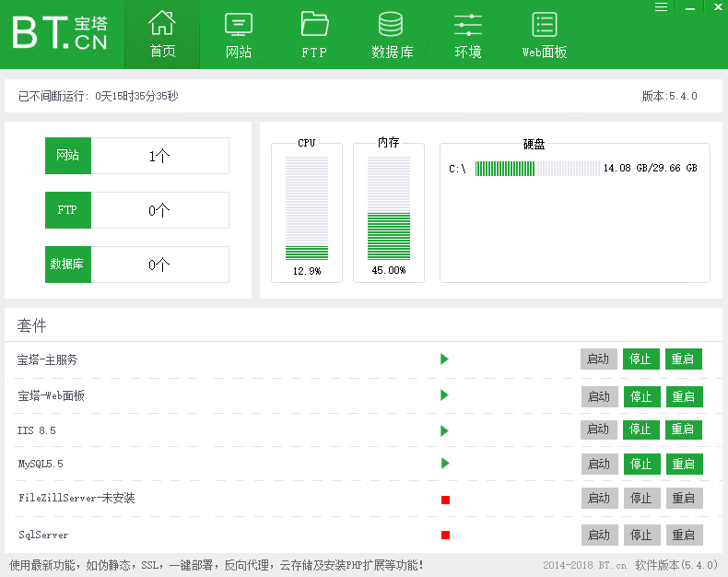Click the BT.CN 宝塔 logo

[x=60, y=32]
